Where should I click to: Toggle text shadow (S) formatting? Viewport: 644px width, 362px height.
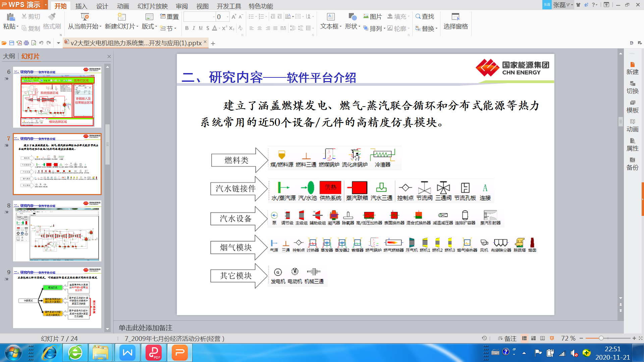tap(208, 28)
